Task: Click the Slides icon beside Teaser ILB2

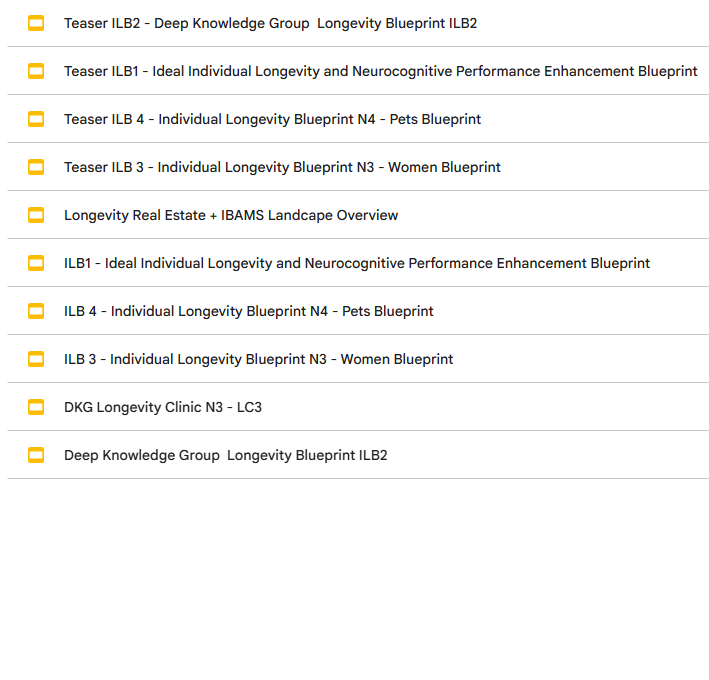Action: click(x=36, y=23)
